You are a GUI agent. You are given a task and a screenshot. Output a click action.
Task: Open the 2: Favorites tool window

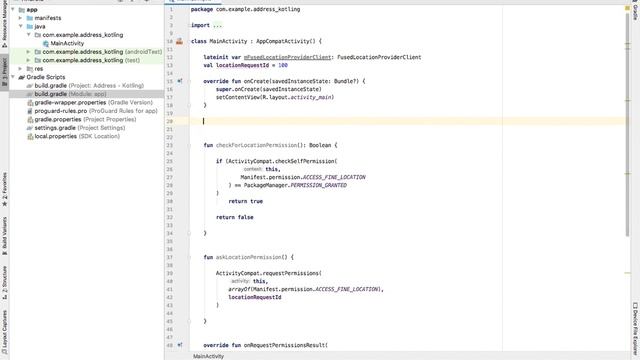(x=4, y=189)
